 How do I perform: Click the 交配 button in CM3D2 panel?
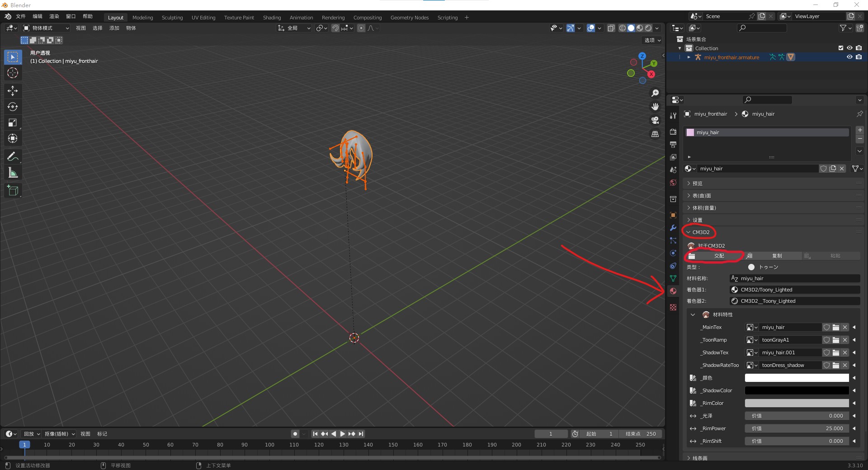714,256
